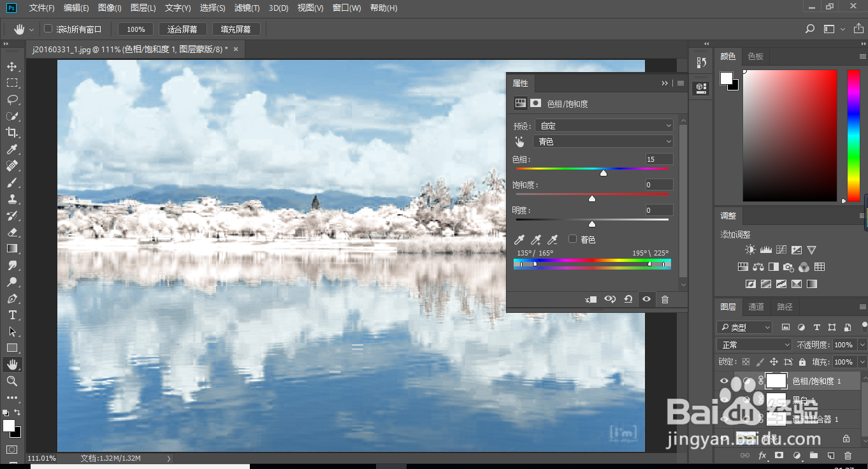Click the targeted adjustment hand icon

(x=520, y=141)
